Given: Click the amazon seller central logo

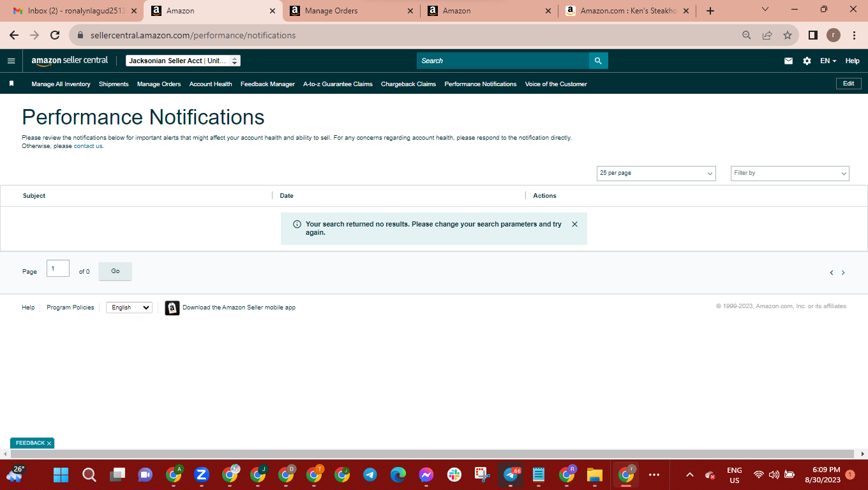Looking at the screenshot, I should click(x=70, y=61).
